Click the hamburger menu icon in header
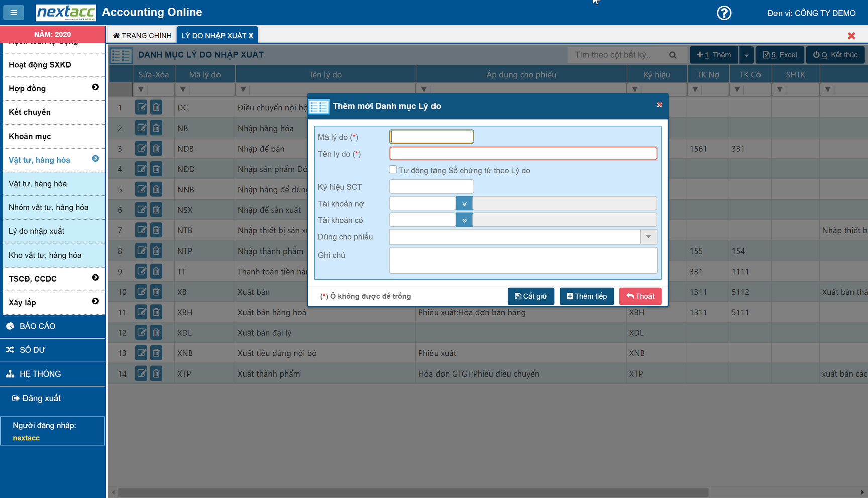This screenshot has height=498, width=868. pyautogui.click(x=14, y=12)
